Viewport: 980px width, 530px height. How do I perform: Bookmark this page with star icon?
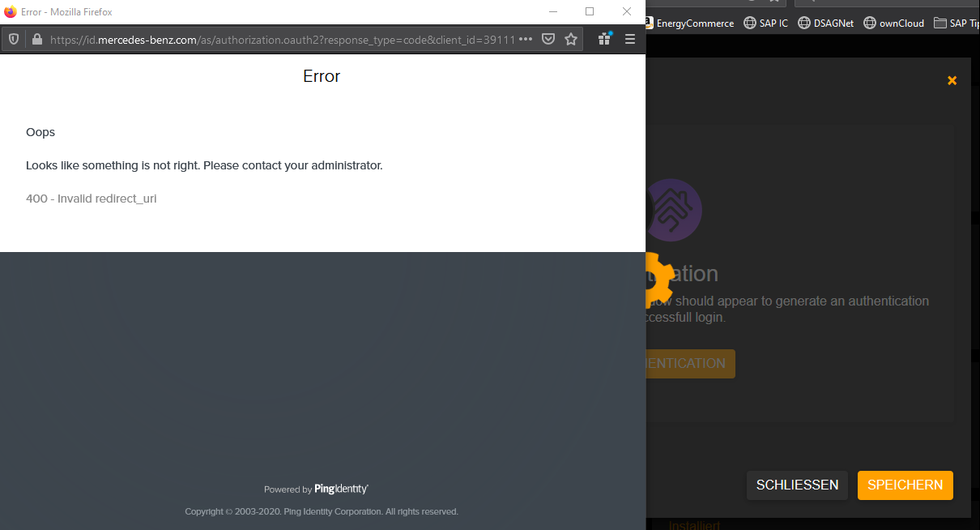tap(571, 39)
